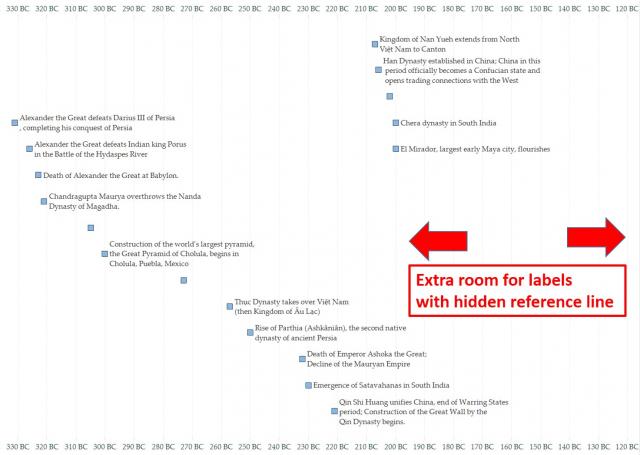This screenshot has height=455, width=640.
Task: Click the Emergence of Satavahanas marker
Action: tap(308, 385)
